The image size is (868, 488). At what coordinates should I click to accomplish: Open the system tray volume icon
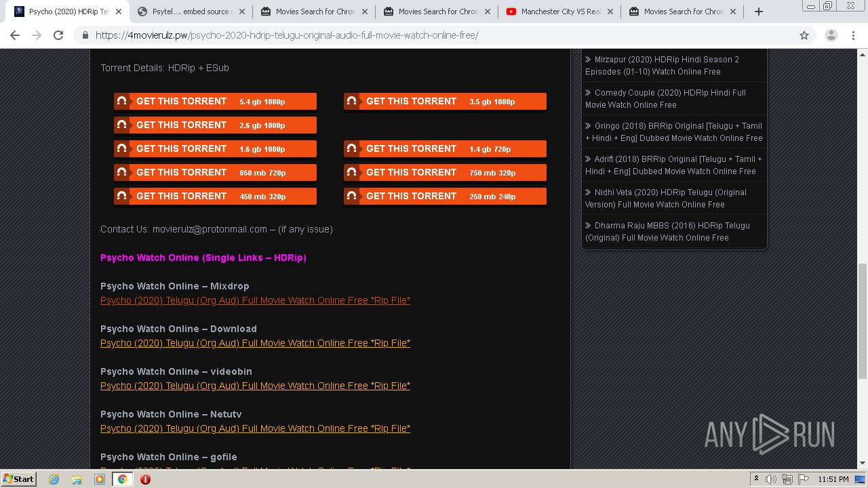[771, 479]
